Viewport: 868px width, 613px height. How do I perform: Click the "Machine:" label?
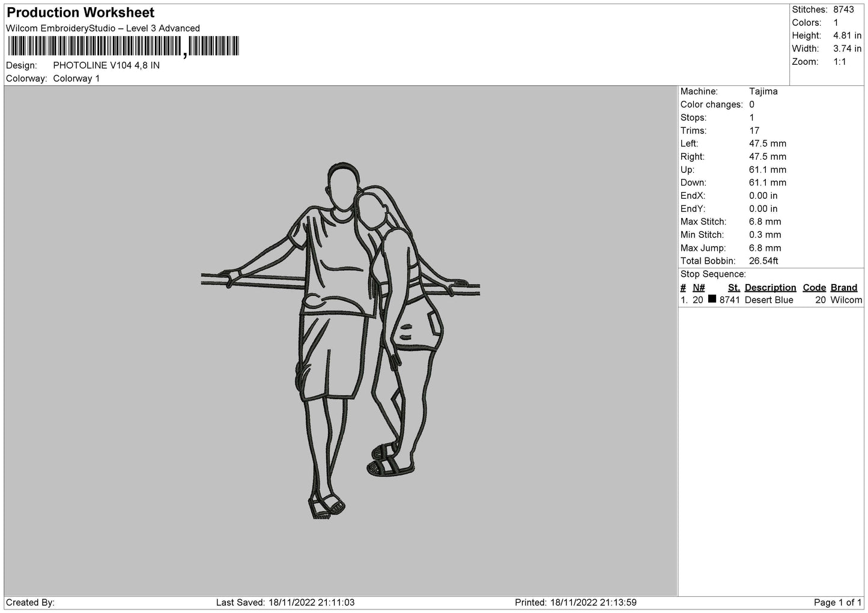699,91
